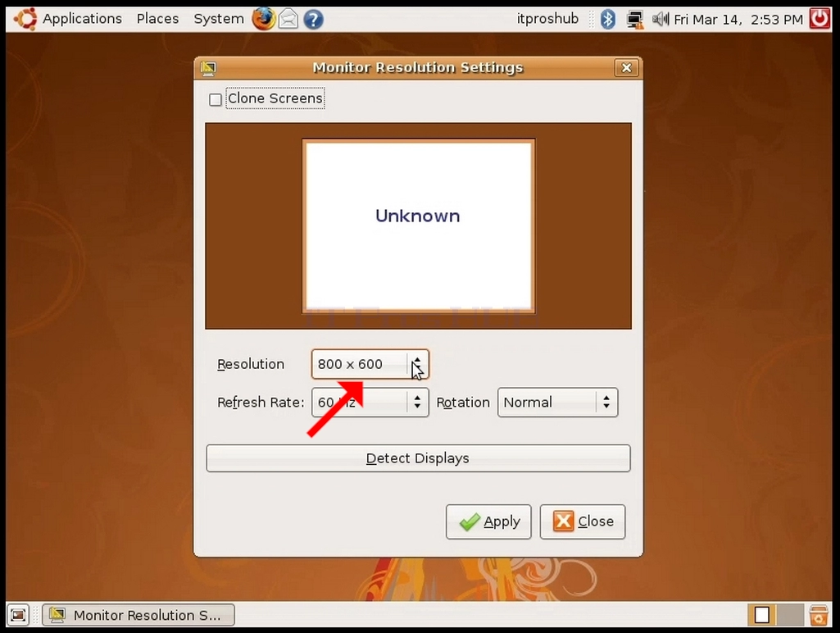
Task: Expand the Refresh Rate dropdown
Action: pos(370,403)
